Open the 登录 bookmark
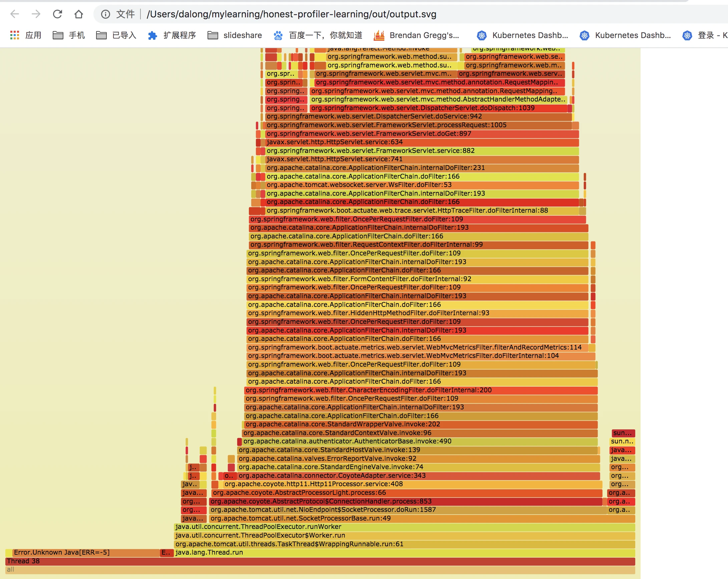 coord(705,35)
